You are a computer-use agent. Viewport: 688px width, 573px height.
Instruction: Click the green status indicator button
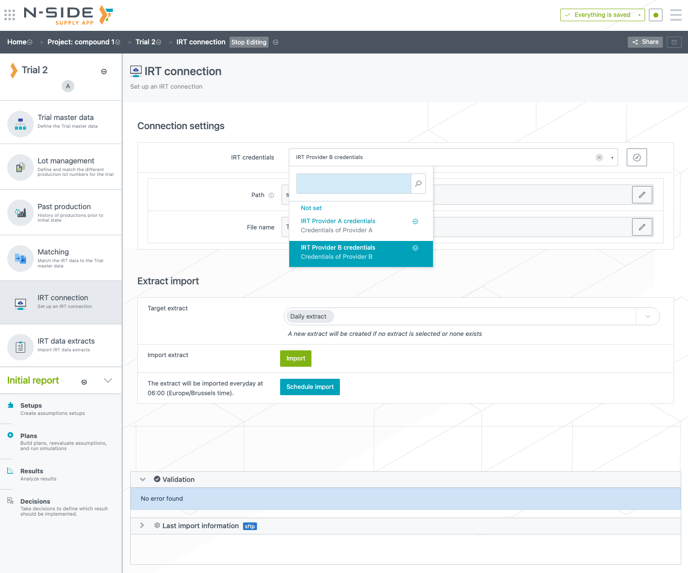pos(656,15)
